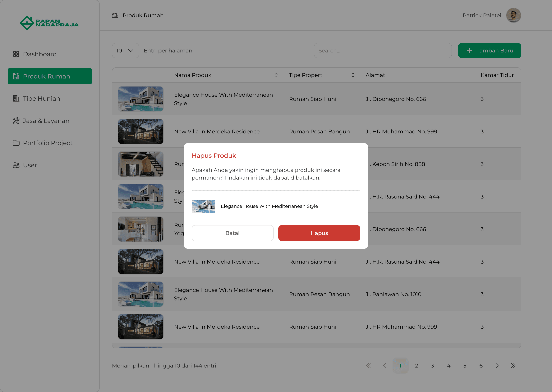552x392 pixels.
Task: Click the User people icon
Action: tap(16, 165)
